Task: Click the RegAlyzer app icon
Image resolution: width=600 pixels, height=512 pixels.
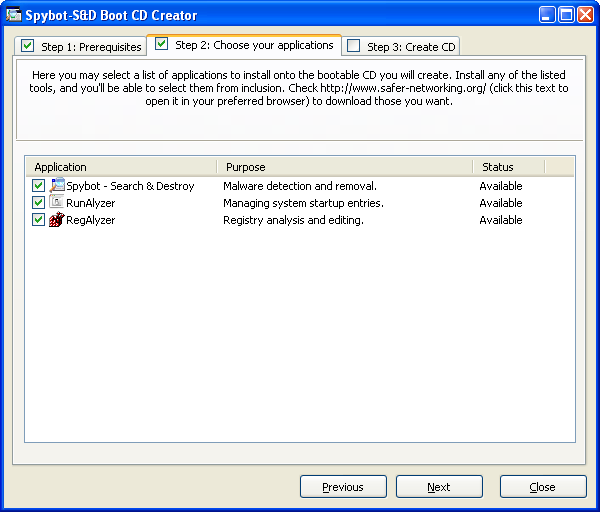Action: coord(57,220)
